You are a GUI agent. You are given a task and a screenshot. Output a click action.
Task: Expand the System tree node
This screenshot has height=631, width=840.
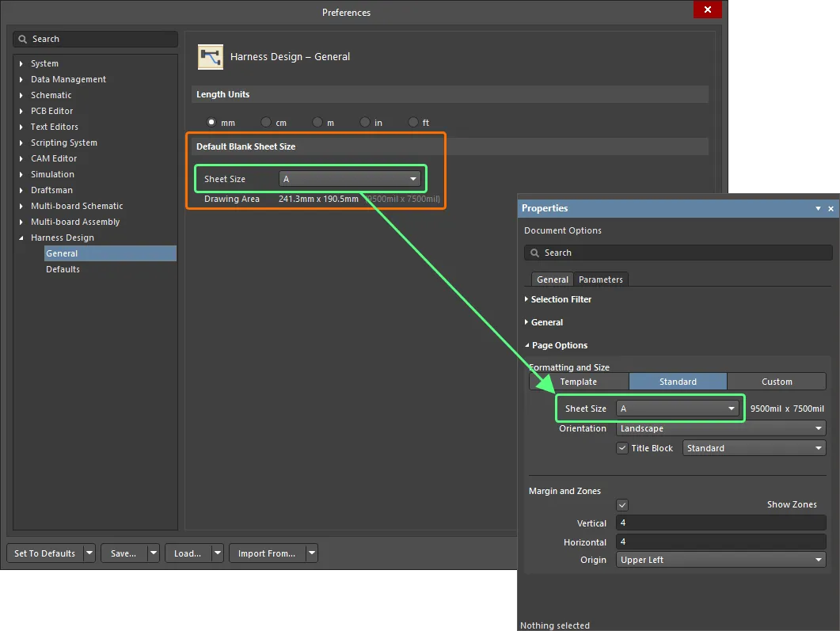21,63
